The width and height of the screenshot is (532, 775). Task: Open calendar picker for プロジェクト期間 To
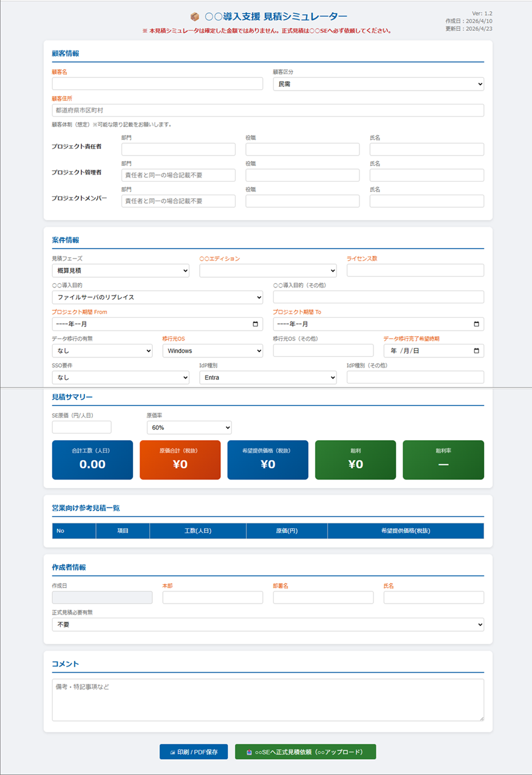(476, 324)
